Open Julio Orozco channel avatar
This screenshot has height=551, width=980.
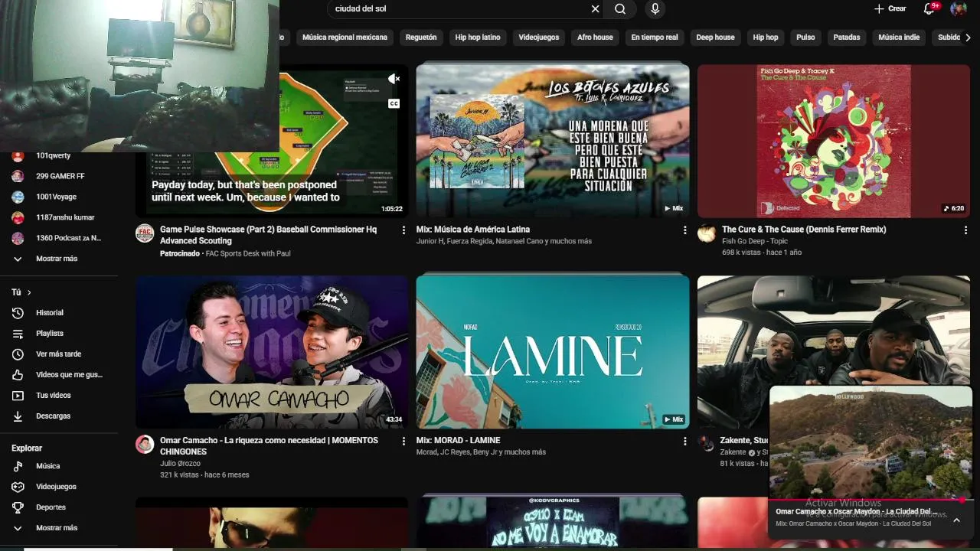click(145, 445)
